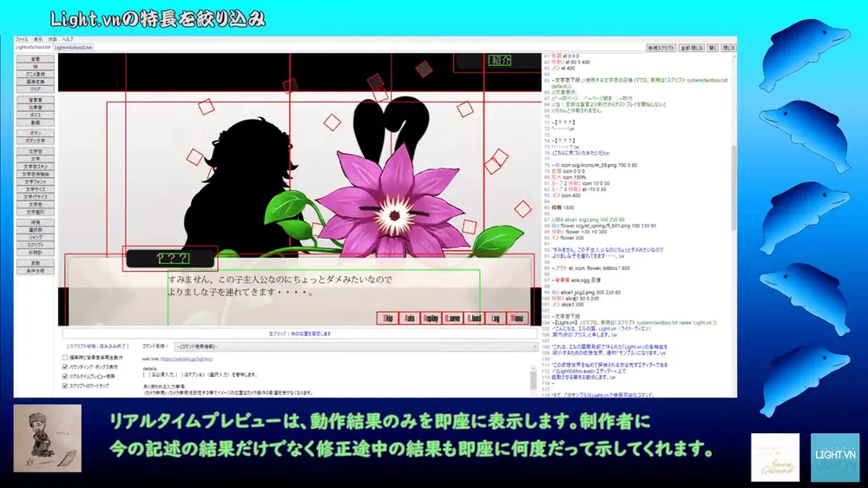Click the 変数 command button

36,263
